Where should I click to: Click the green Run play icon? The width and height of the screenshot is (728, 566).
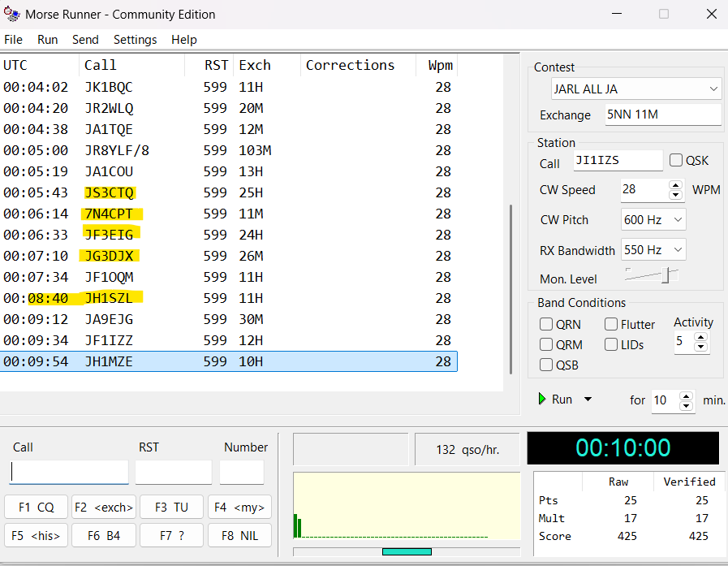coord(541,399)
